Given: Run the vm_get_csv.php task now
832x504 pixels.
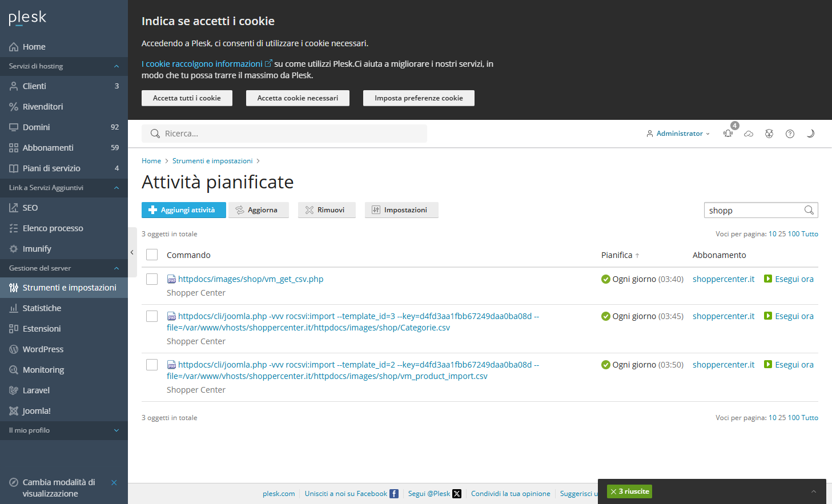Looking at the screenshot, I should [789, 279].
